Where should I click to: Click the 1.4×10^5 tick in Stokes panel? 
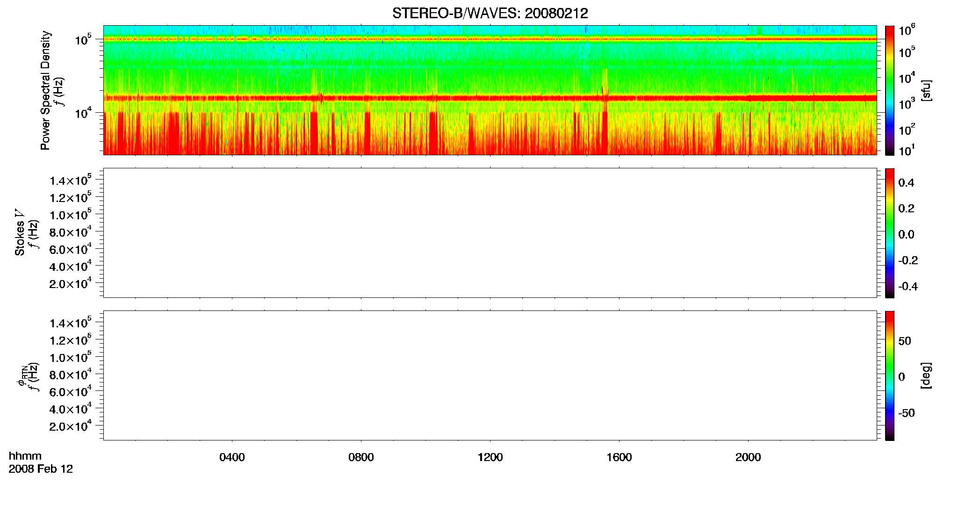71,180
